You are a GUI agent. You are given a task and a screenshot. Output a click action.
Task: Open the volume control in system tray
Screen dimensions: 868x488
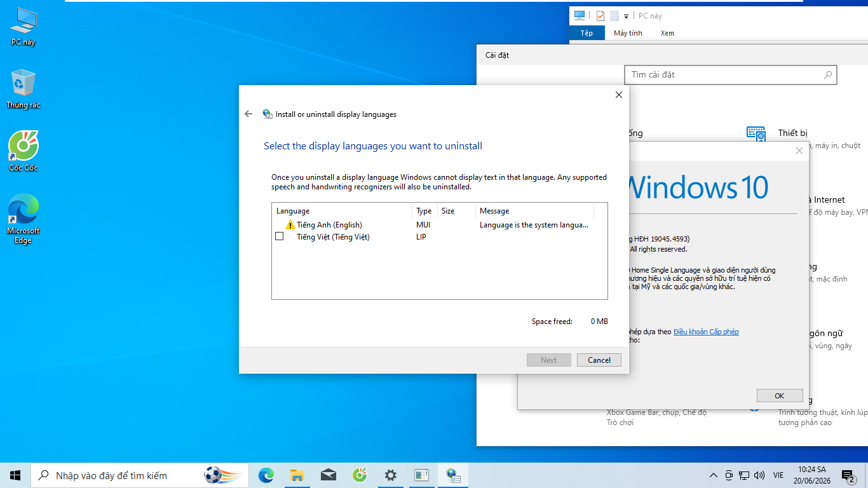[x=759, y=475]
